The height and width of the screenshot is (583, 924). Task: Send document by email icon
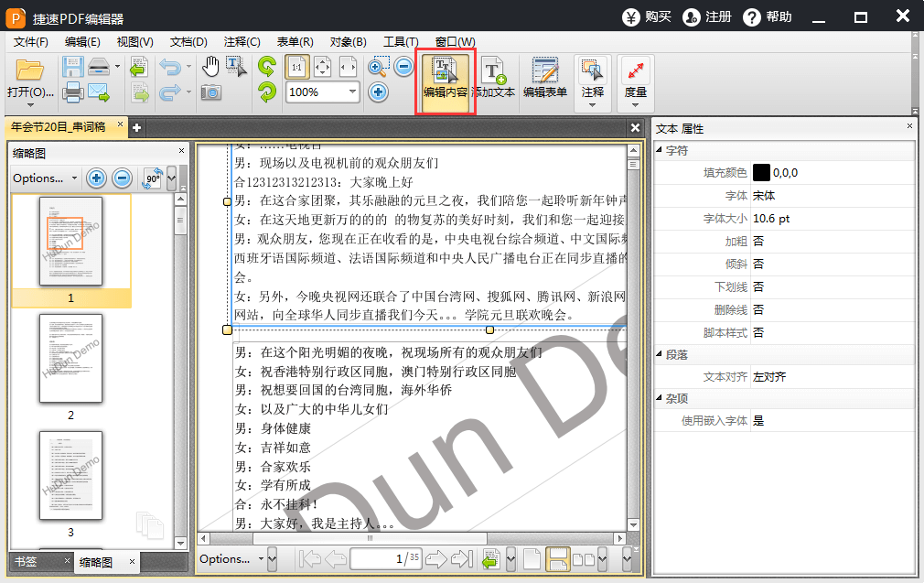[x=99, y=92]
